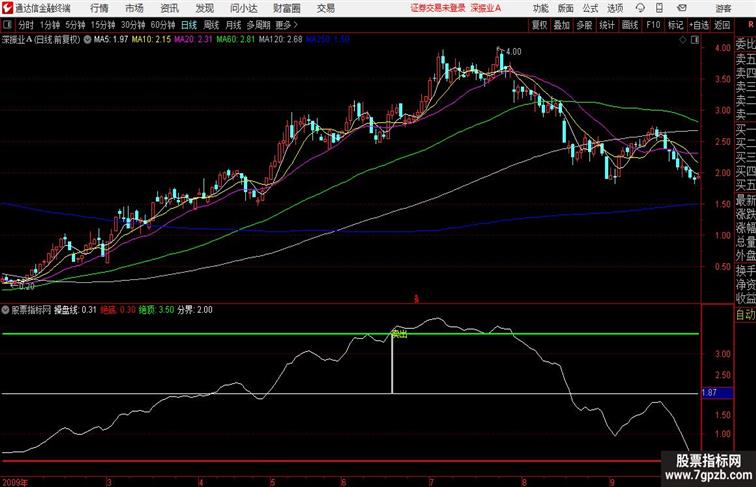Screen dimensions: 756x487
Task: Click the 深振业A (日线 前复权) chart title
Action: (x=41, y=40)
